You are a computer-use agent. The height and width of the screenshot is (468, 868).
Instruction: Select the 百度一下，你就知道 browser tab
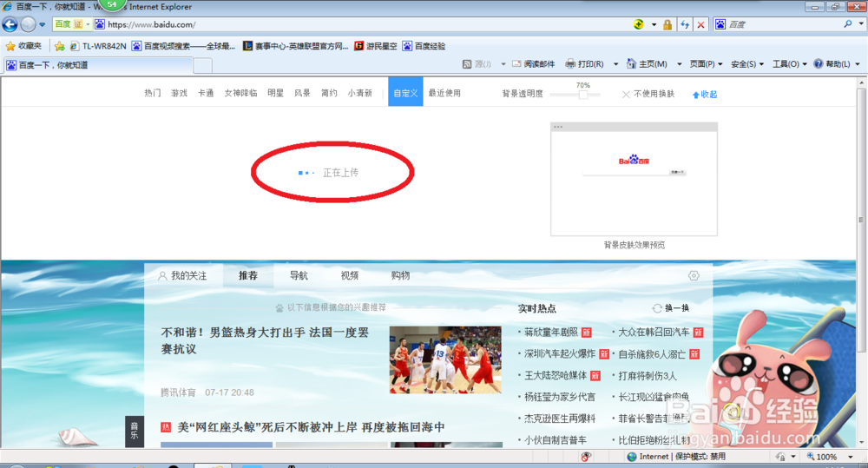(x=97, y=65)
